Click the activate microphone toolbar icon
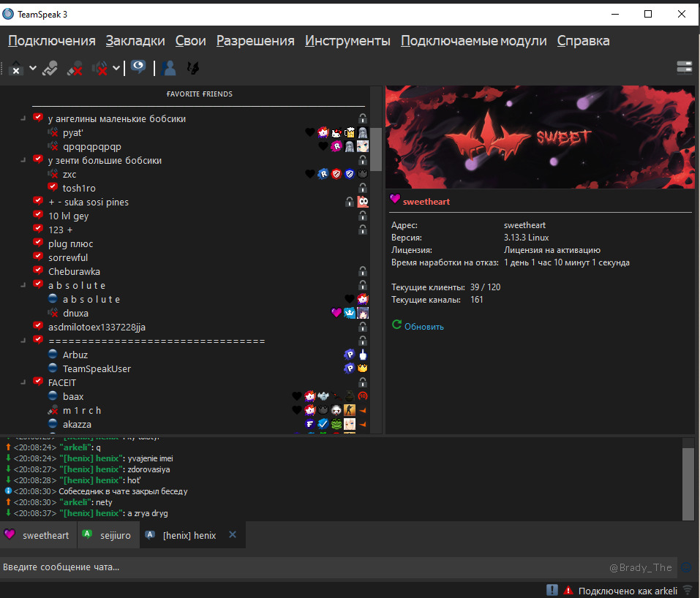 (x=50, y=69)
